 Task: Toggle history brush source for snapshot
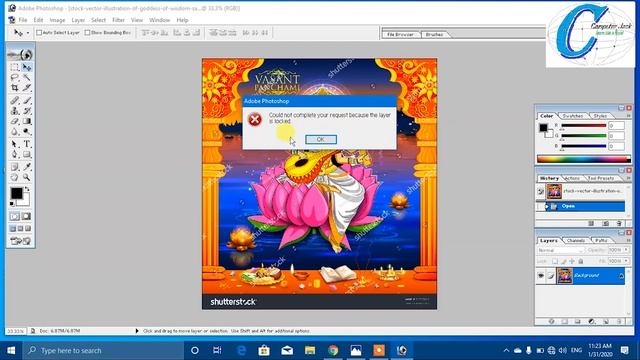(540, 191)
